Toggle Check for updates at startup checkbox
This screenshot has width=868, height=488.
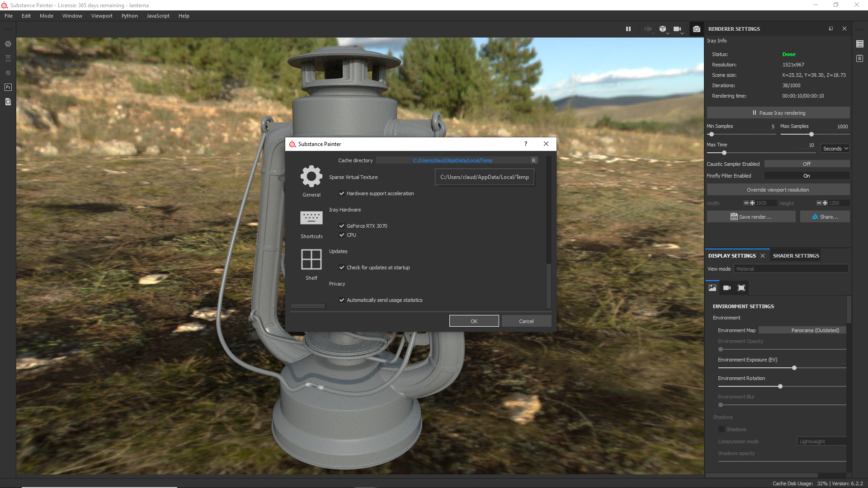pos(342,267)
